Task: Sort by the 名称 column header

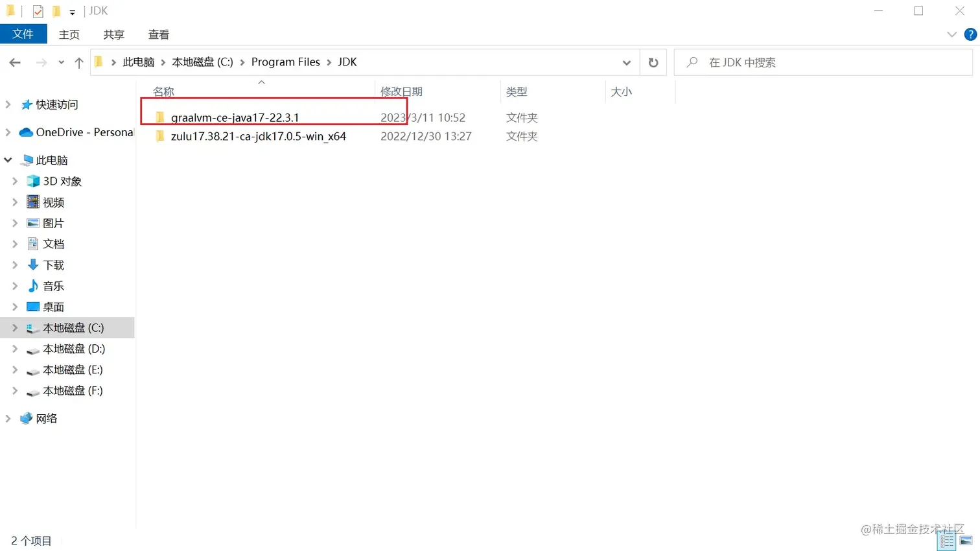Action: [x=163, y=91]
